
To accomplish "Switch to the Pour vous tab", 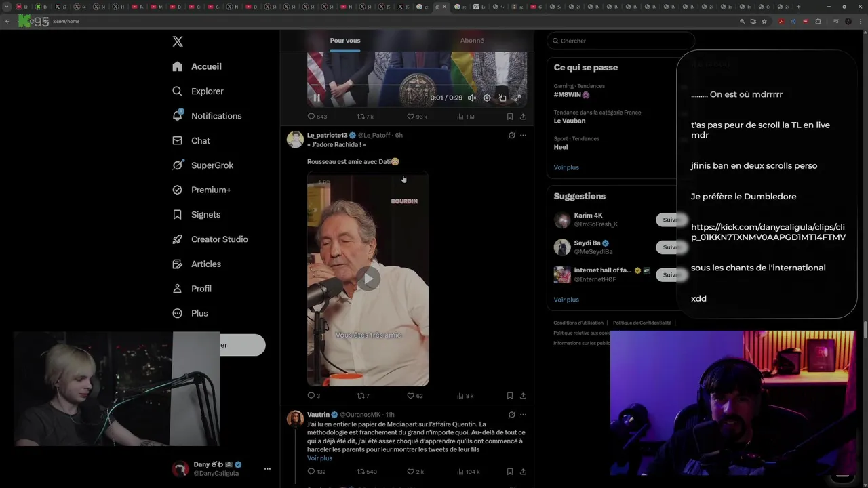I will tap(345, 41).
